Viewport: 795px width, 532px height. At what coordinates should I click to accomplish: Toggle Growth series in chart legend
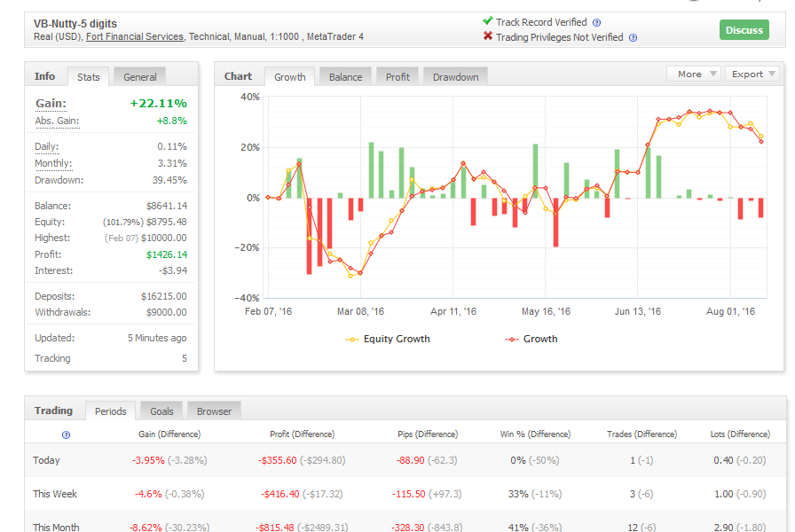pyautogui.click(x=531, y=339)
